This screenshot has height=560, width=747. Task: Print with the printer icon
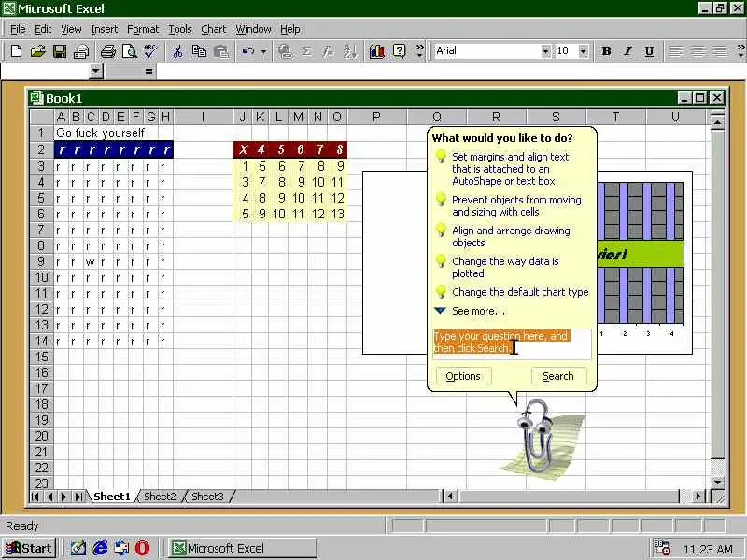point(108,51)
